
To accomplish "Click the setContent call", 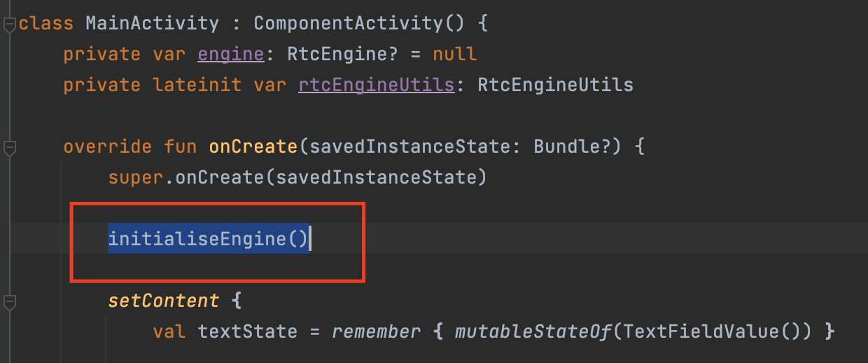I will click(163, 301).
